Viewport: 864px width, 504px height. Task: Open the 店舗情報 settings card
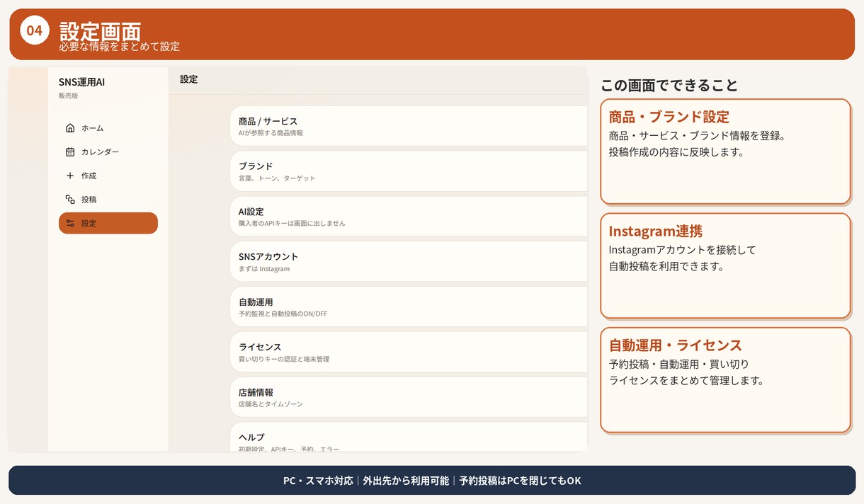pyautogui.click(x=409, y=398)
